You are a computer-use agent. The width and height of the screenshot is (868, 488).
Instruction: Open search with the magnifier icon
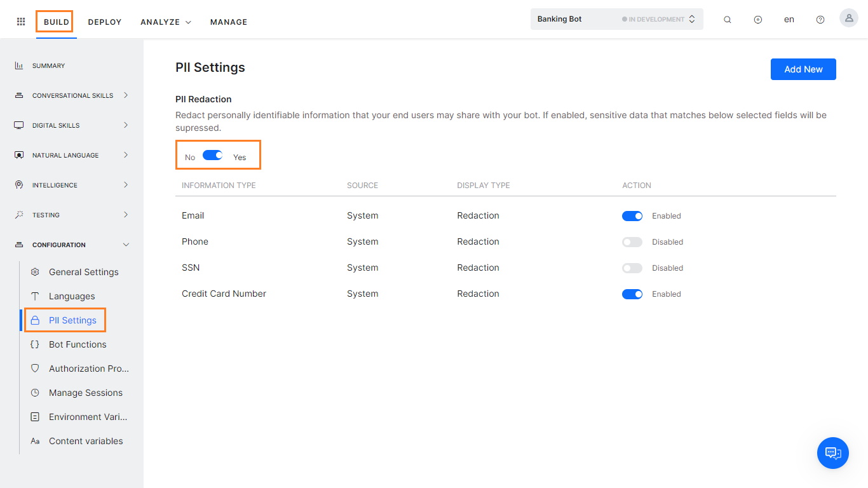727,19
